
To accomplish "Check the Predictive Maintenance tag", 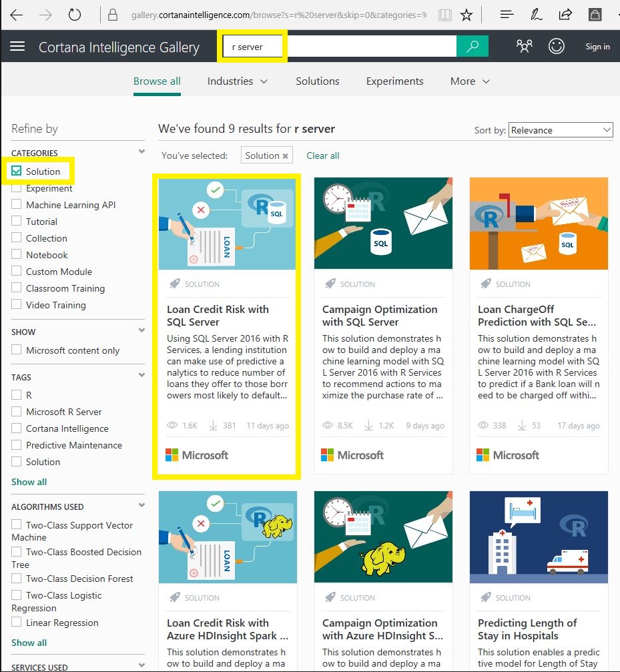I will [16, 445].
